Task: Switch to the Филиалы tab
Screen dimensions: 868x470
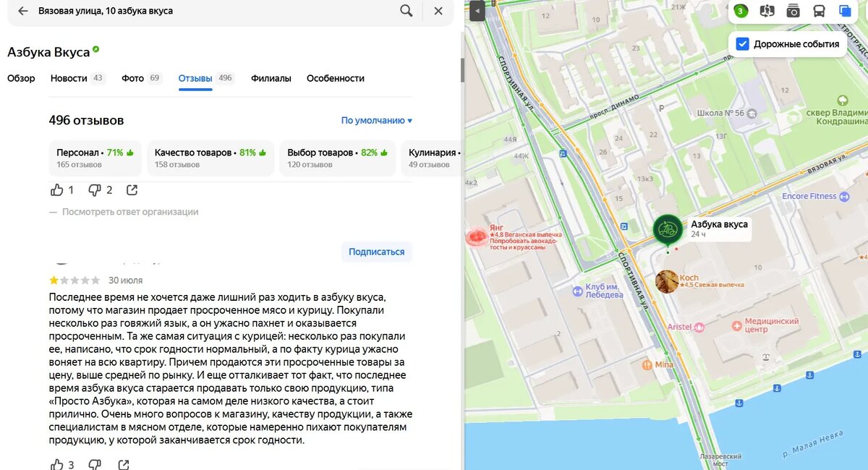Action: (x=271, y=78)
